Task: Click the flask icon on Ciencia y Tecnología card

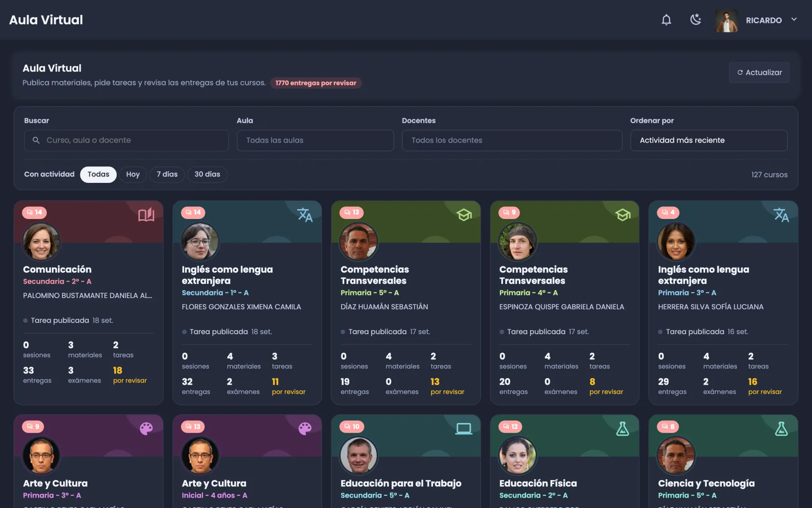Action: (x=781, y=429)
